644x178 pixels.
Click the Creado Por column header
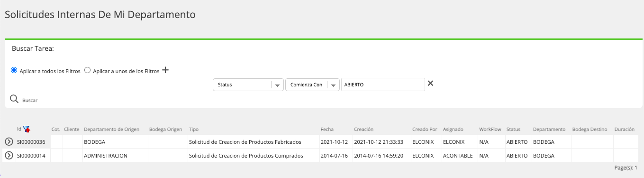425,129
